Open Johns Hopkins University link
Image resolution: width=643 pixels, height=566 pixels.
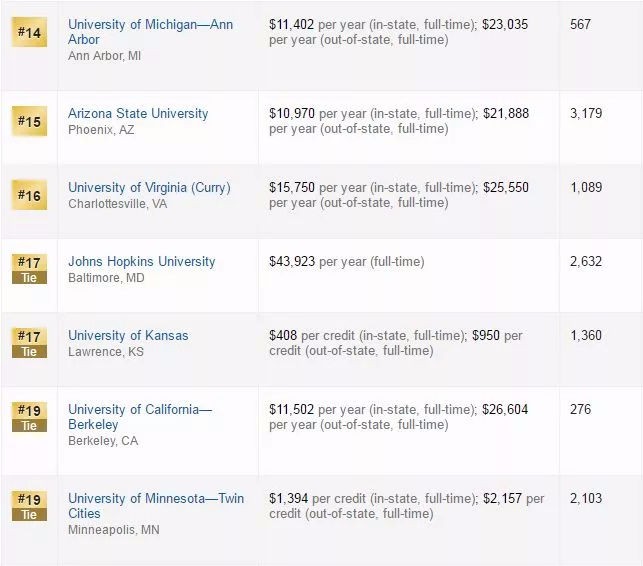click(141, 261)
